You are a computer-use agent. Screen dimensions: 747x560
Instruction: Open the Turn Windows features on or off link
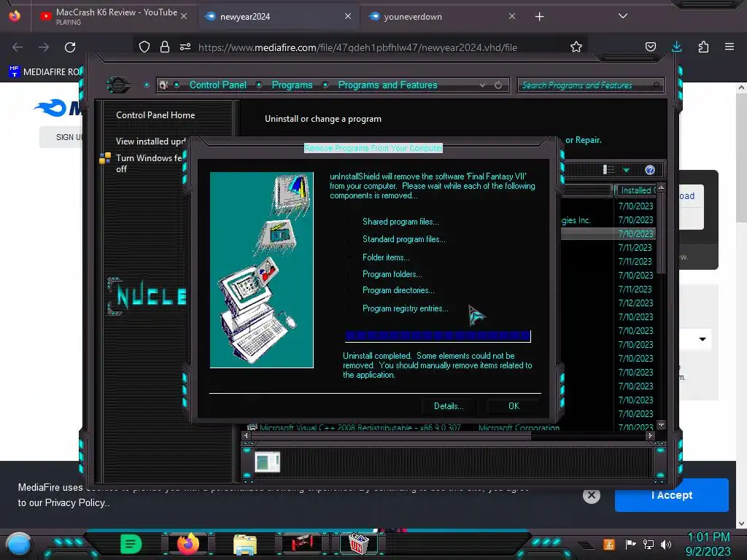click(149, 163)
